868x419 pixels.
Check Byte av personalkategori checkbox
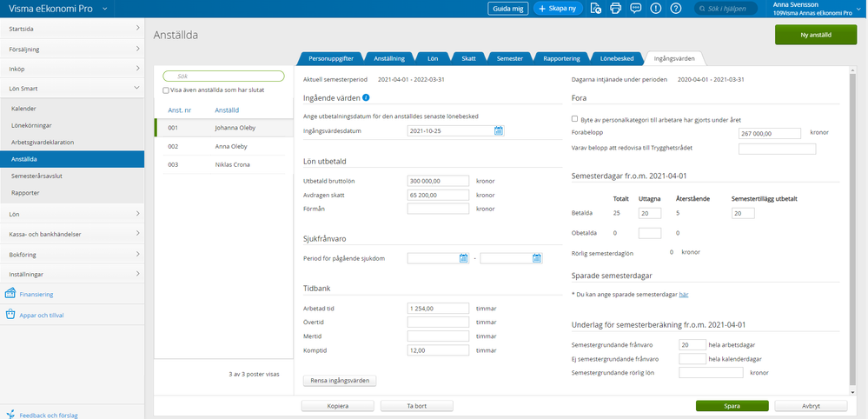coord(575,119)
